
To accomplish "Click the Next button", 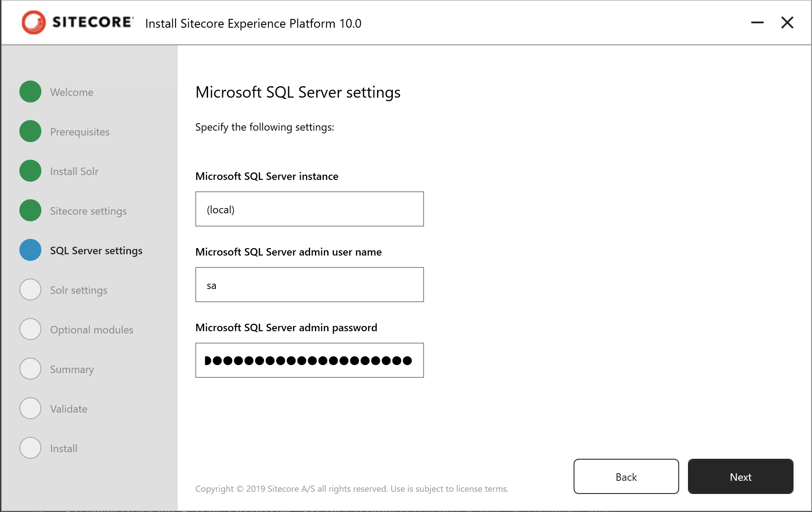I will (x=741, y=476).
